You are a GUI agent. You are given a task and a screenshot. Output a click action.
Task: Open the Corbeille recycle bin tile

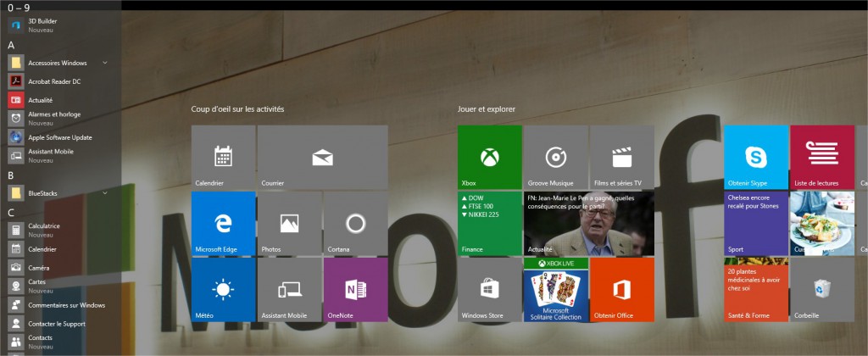click(822, 290)
